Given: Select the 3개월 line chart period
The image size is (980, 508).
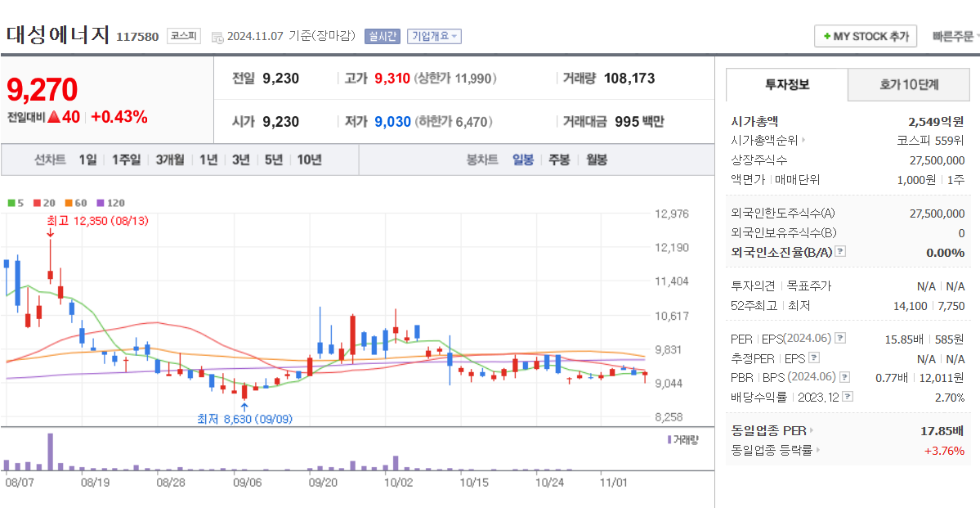Looking at the screenshot, I should pyautogui.click(x=170, y=160).
